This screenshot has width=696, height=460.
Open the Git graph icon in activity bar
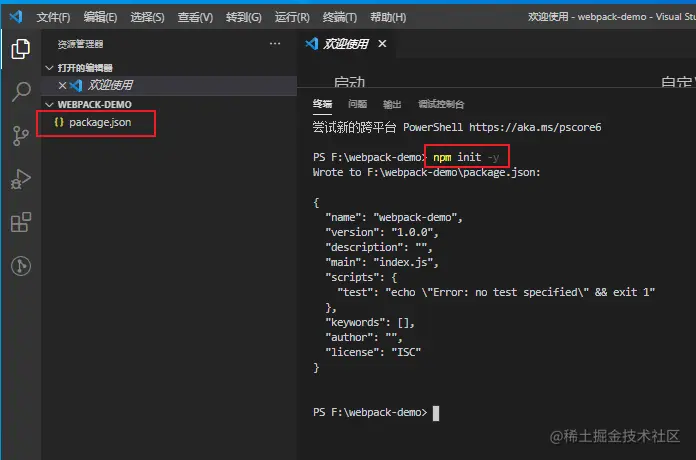pyautogui.click(x=21, y=266)
